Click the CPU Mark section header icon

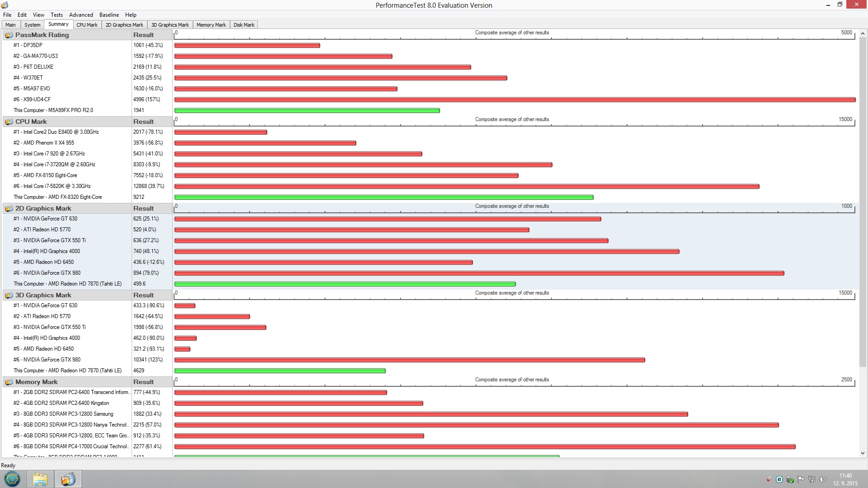(x=9, y=122)
